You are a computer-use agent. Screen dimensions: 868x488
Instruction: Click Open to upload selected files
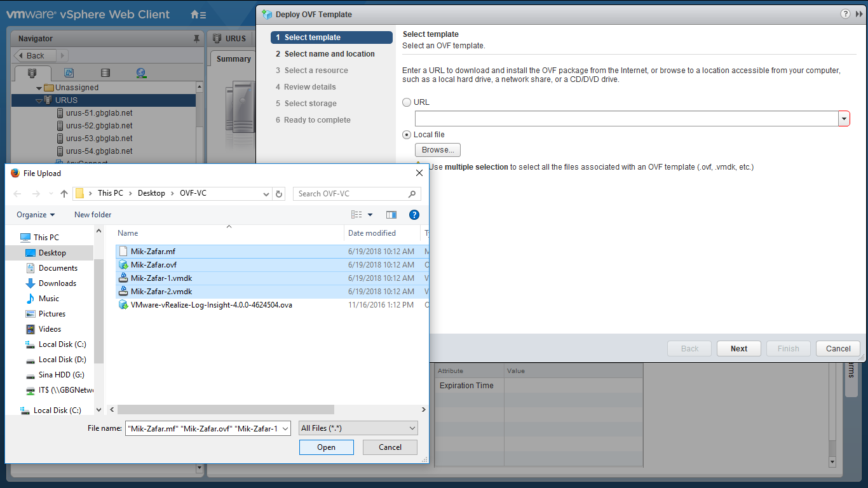tap(326, 447)
